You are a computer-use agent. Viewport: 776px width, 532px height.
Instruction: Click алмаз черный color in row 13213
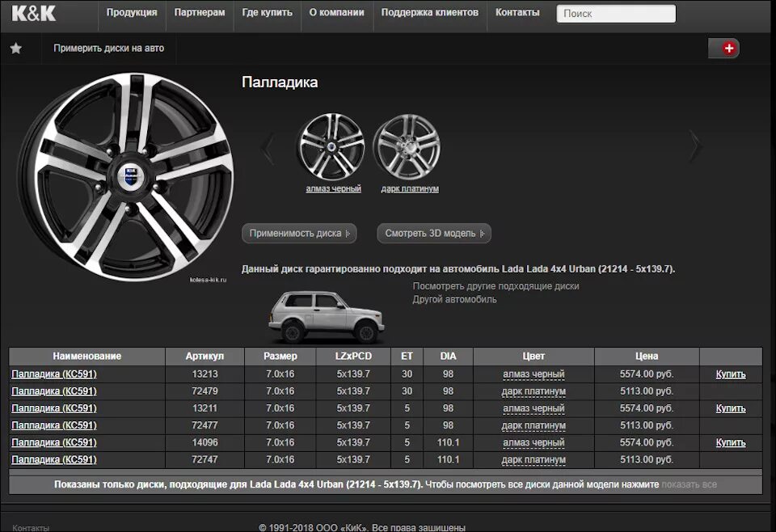pyautogui.click(x=533, y=374)
